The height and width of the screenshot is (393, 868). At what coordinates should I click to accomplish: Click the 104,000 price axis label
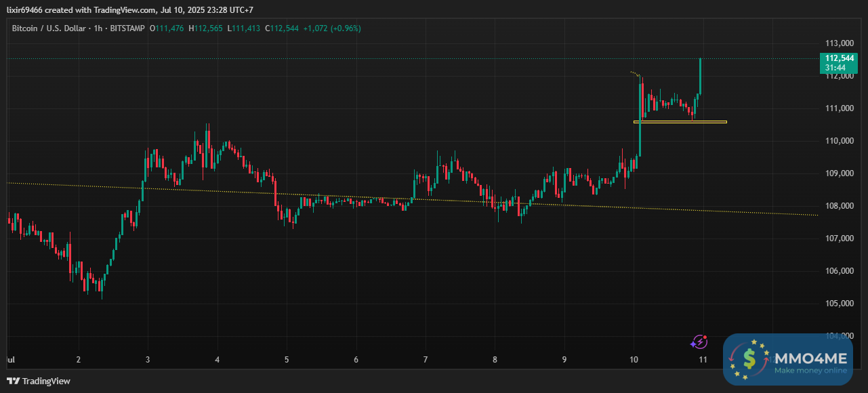839,336
